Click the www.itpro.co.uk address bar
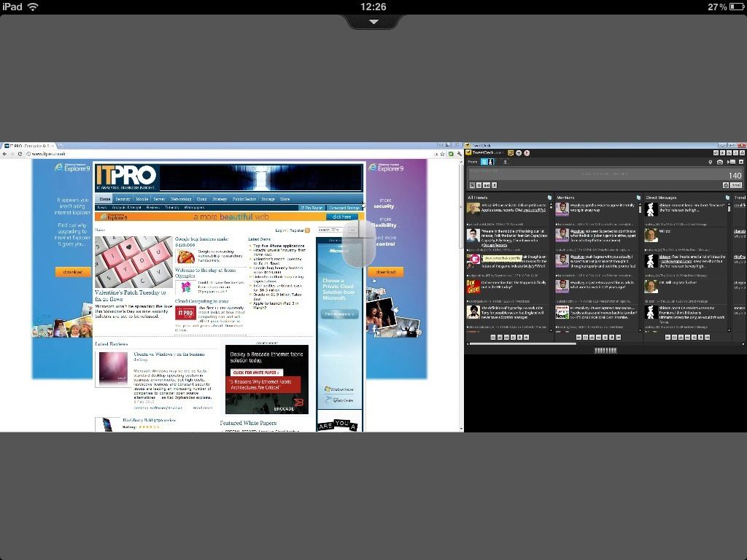This screenshot has height=560, width=747. point(228,154)
